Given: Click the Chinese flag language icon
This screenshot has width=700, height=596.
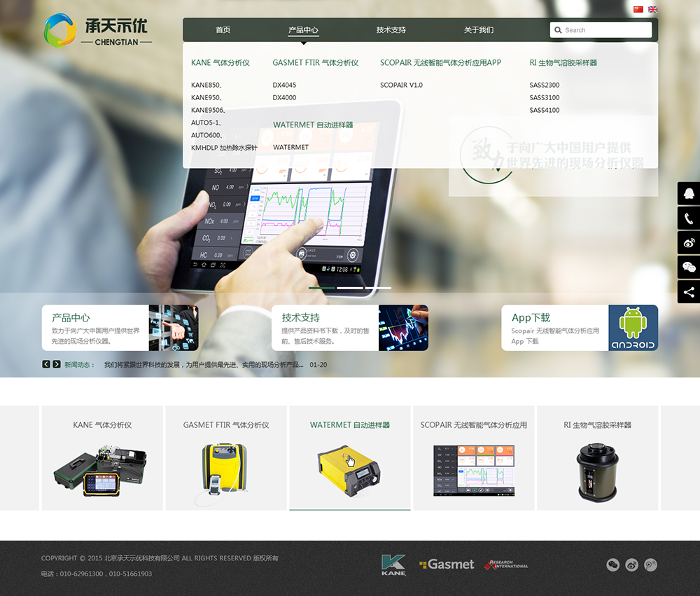Looking at the screenshot, I should coord(638,10).
